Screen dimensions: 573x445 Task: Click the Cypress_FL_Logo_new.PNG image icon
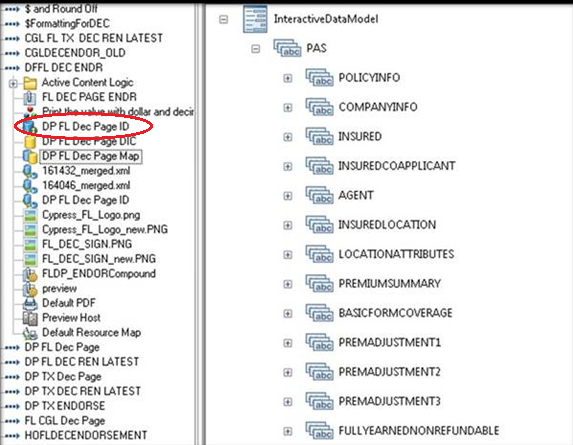(30, 230)
